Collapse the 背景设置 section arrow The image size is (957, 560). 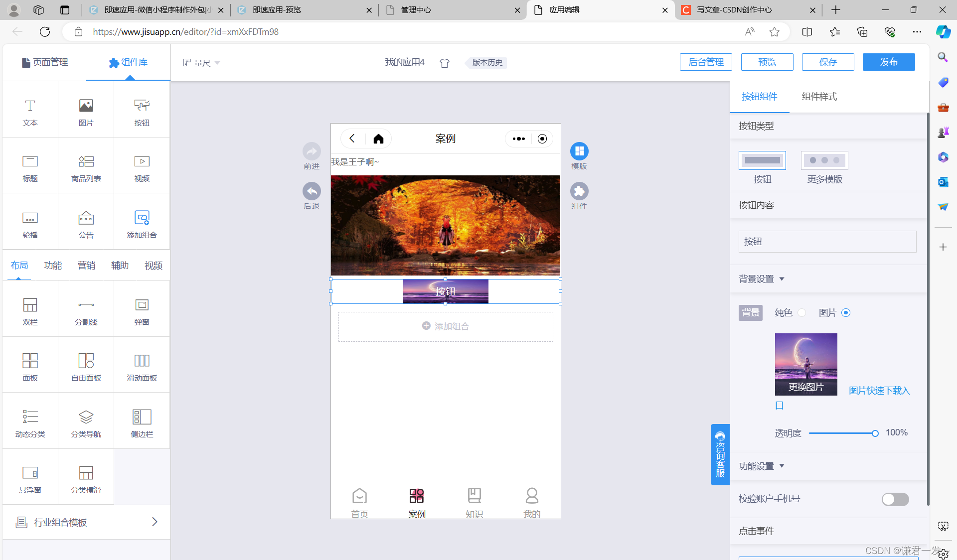click(782, 279)
